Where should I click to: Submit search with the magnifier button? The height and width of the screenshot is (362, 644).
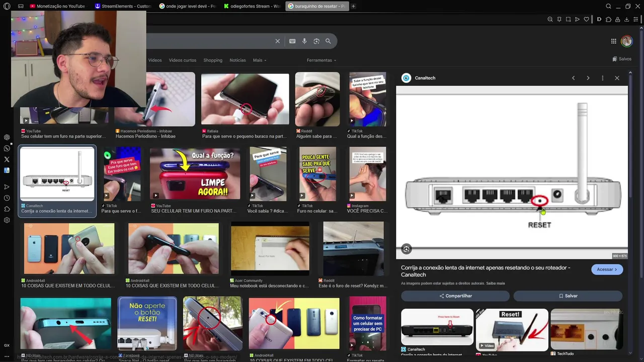tap(328, 41)
